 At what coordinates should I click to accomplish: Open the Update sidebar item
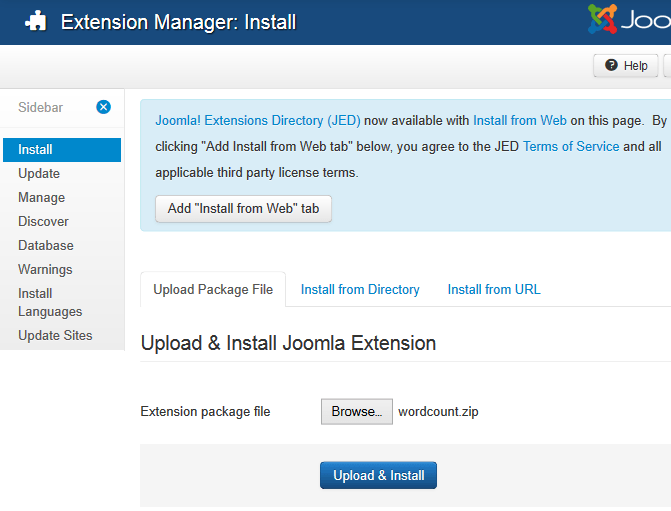pos(39,173)
